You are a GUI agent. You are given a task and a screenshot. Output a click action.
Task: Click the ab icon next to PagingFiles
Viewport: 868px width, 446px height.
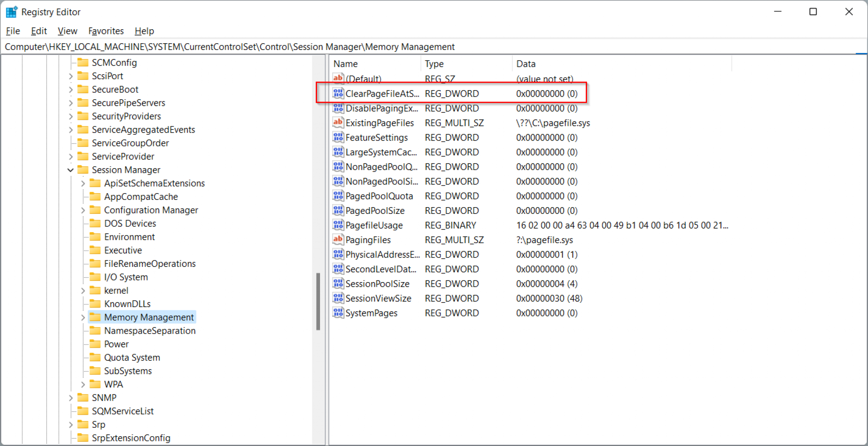point(338,240)
